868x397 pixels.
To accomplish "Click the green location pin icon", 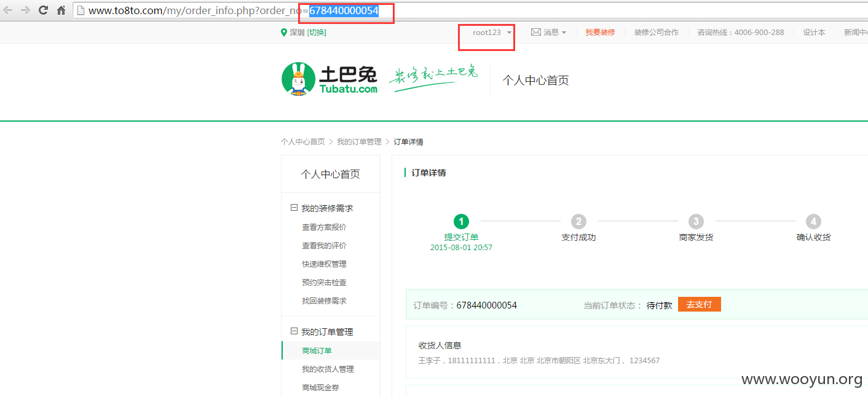I will pos(284,33).
